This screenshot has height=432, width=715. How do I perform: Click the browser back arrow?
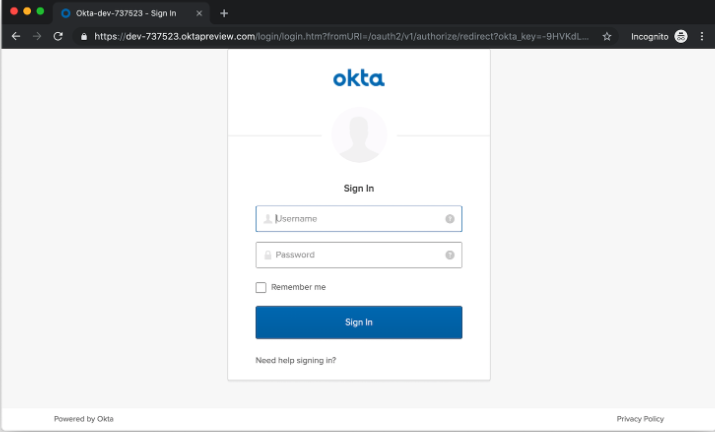(16, 36)
